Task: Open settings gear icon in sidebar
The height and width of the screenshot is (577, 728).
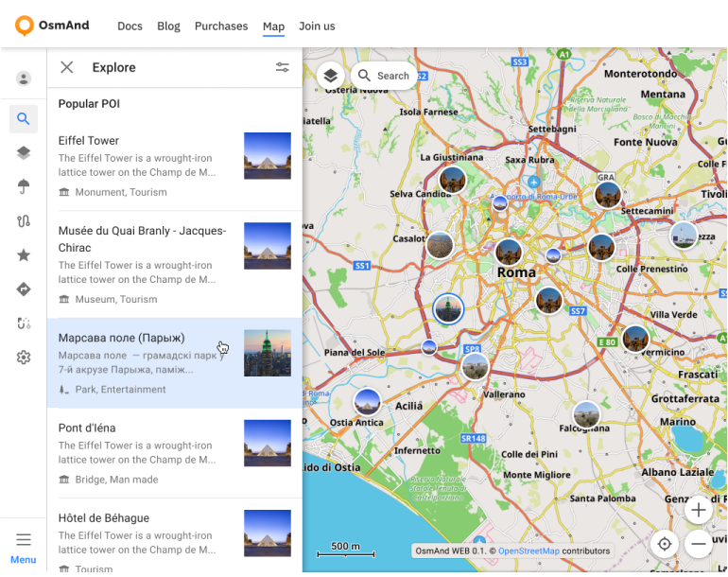Action: [24, 358]
